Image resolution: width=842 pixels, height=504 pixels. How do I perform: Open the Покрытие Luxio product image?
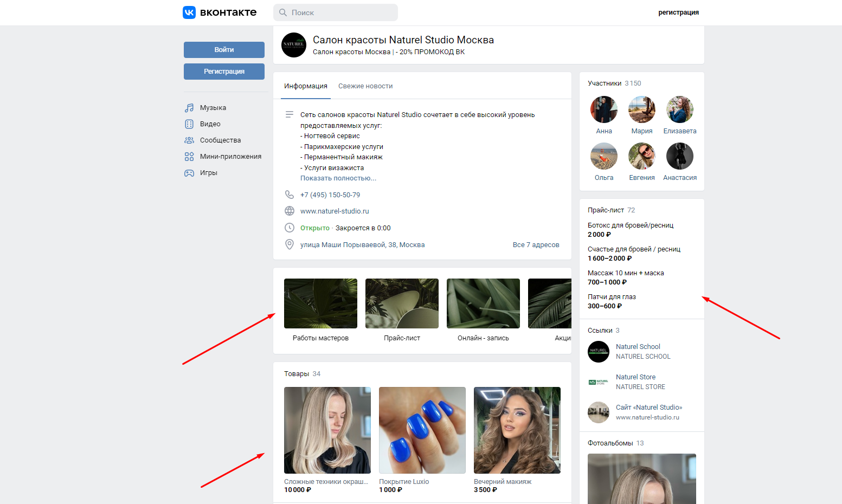click(422, 430)
